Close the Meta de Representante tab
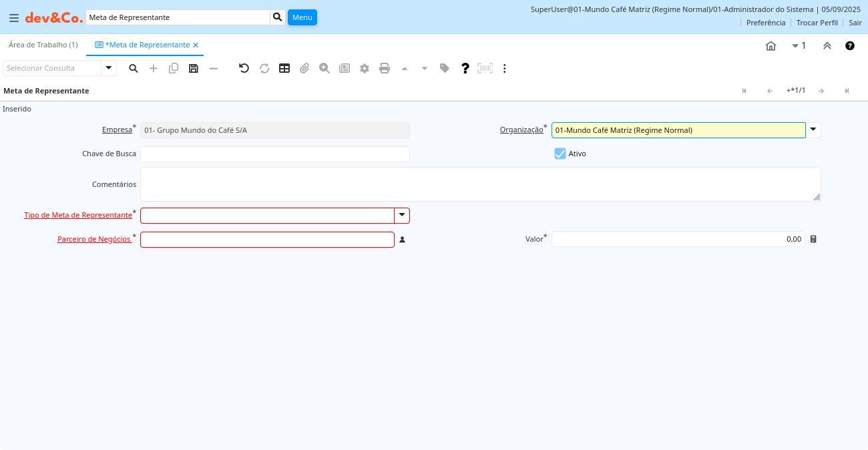Viewport: 868px width, 450px height. (196, 45)
